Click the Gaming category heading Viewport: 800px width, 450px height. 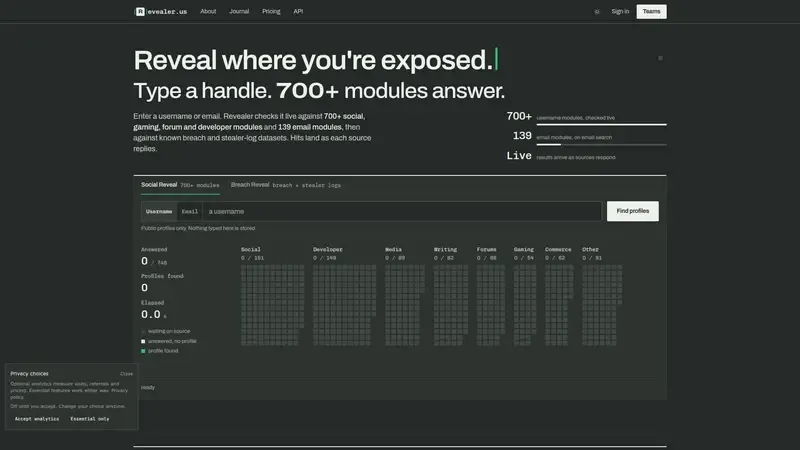523,249
